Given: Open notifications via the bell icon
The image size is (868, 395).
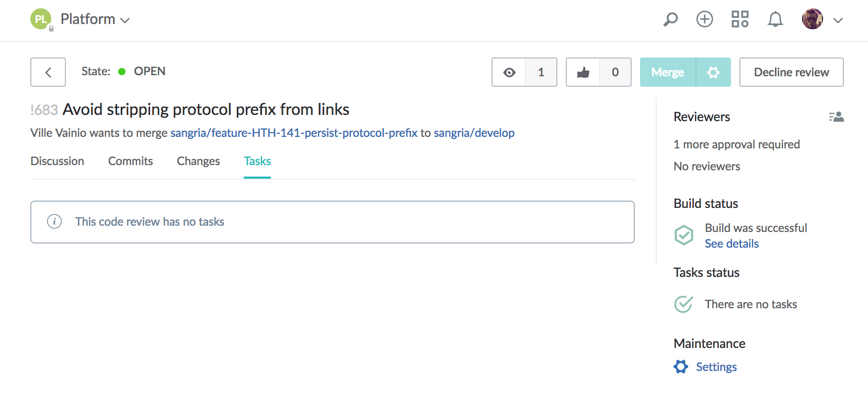Looking at the screenshot, I should [x=775, y=19].
